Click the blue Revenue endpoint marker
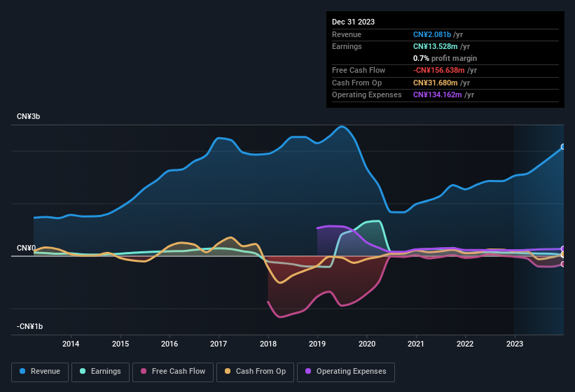Screen dimensions: 575x392 563,147
